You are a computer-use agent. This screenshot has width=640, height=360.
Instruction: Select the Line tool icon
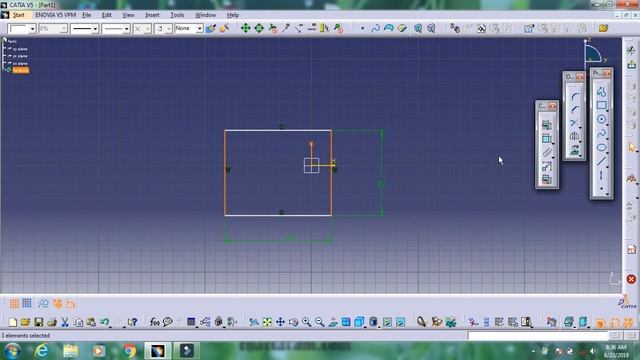coord(601,162)
